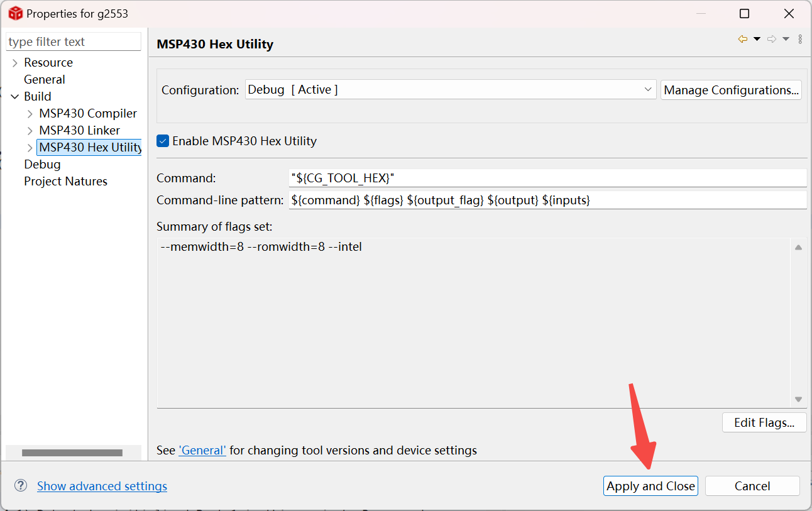The image size is (812, 511).
Task: Click flags summary scroll down arrow
Action: (798, 399)
